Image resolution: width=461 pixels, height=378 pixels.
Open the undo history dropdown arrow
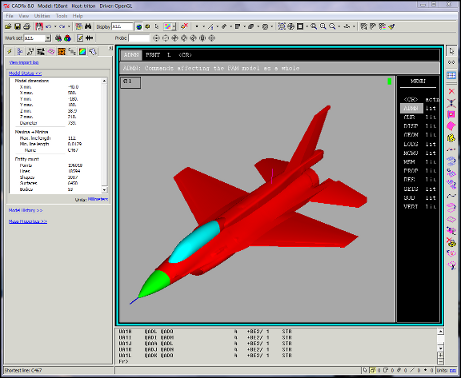[x=55, y=27]
